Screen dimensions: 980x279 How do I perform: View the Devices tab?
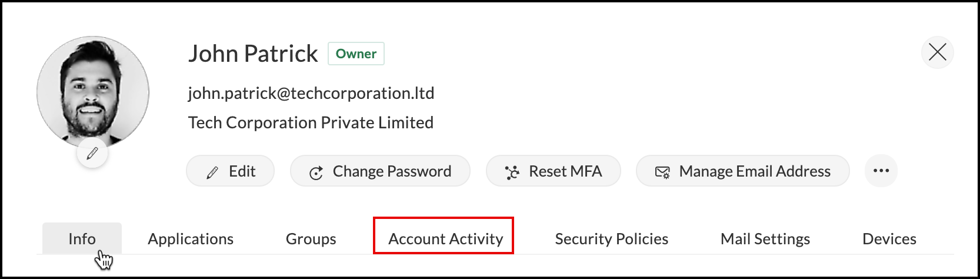click(x=889, y=239)
